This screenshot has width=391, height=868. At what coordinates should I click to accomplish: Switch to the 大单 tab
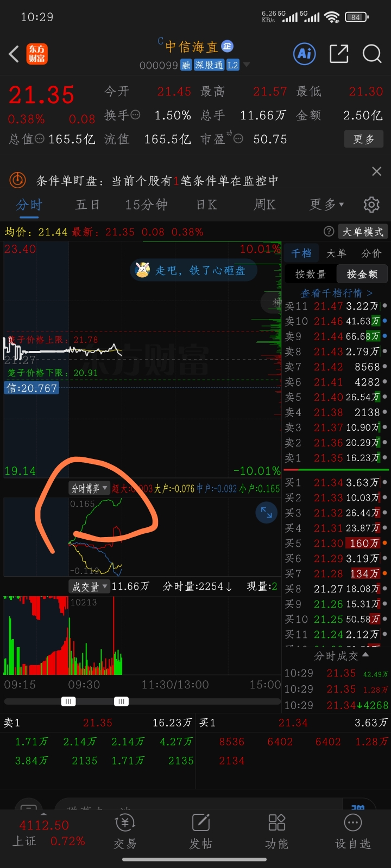tap(336, 253)
